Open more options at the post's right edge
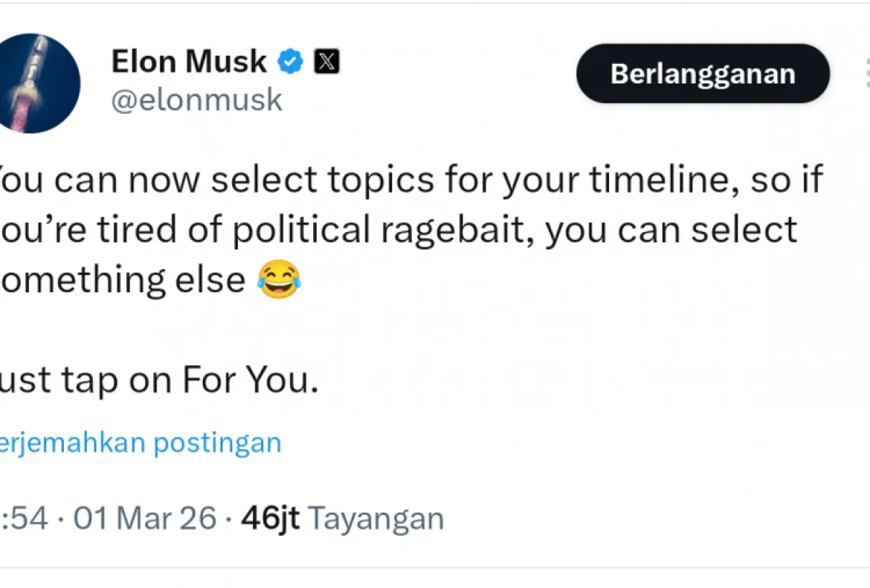The height and width of the screenshot is (588, 870). (866, 74)
